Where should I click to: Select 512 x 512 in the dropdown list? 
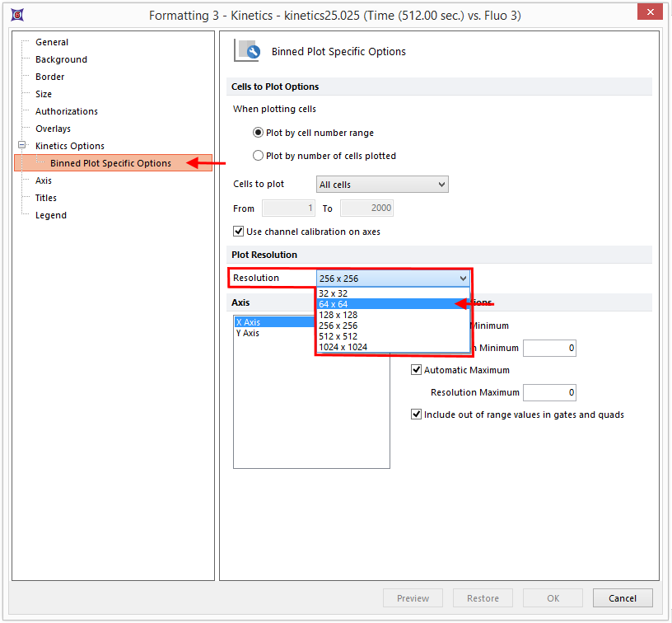click(x=338, y=336)
